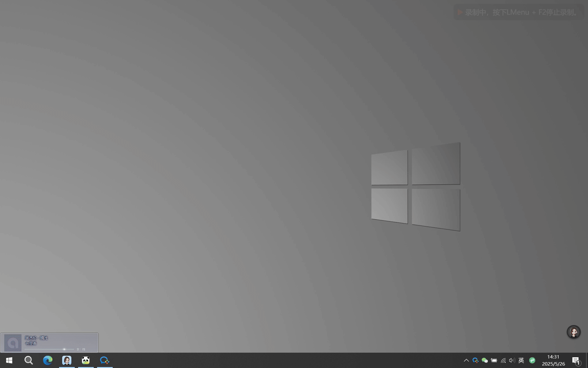The height and width of the screenshot is (368, 588).
Task: Open WeChat from the system tray
Action: [x=484, y=360]
